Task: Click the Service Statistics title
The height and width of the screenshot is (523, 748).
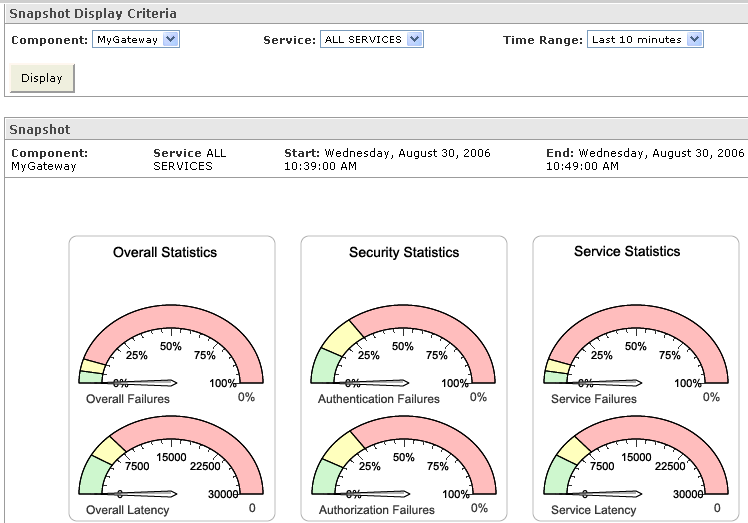Action: 627,251
